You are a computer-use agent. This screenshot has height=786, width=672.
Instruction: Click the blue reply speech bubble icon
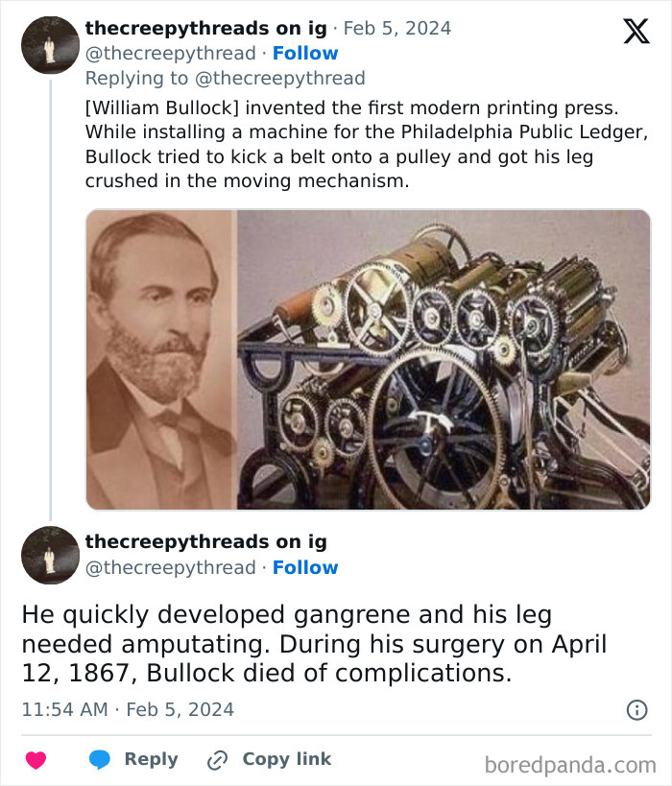point(99,759)
